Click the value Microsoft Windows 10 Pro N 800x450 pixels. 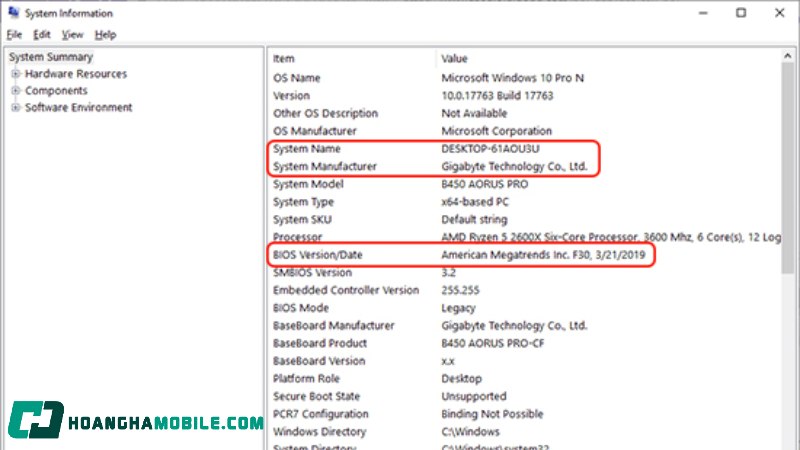pyautogui.click(x=513, y=78)
